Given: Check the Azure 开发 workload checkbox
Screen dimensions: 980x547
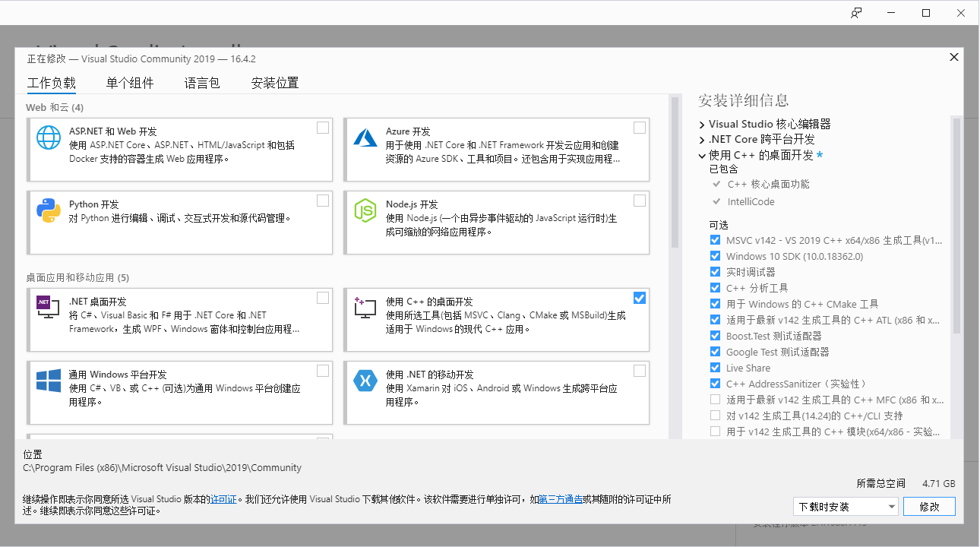Looking at the screenshot, I should 640,128.
